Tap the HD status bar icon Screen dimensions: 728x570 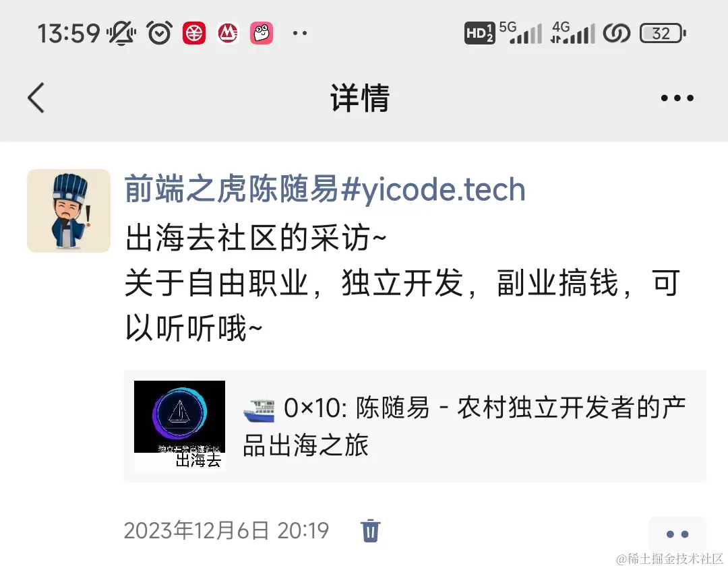(x=479, y=33)
